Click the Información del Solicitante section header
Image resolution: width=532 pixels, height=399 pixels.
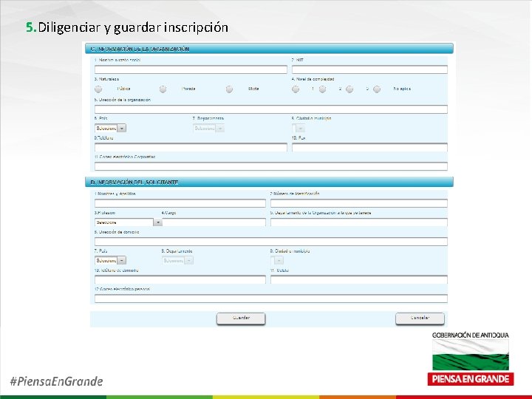[x=269, y=182]
